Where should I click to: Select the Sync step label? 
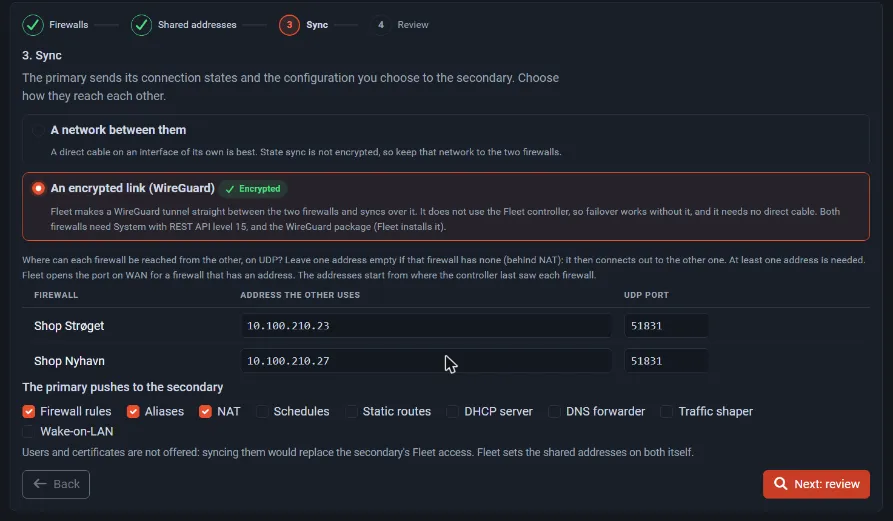tap(317, 25)
